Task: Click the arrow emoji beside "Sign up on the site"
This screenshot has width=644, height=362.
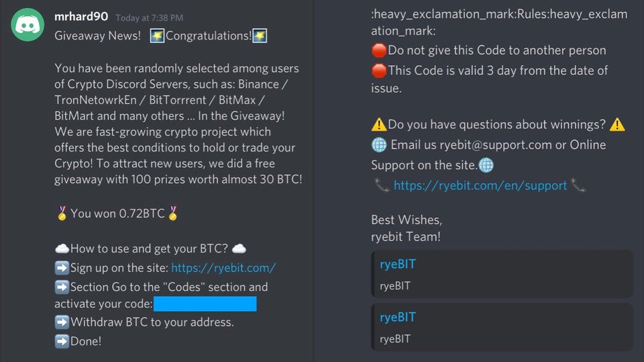Action: click(x=62, y=268)
